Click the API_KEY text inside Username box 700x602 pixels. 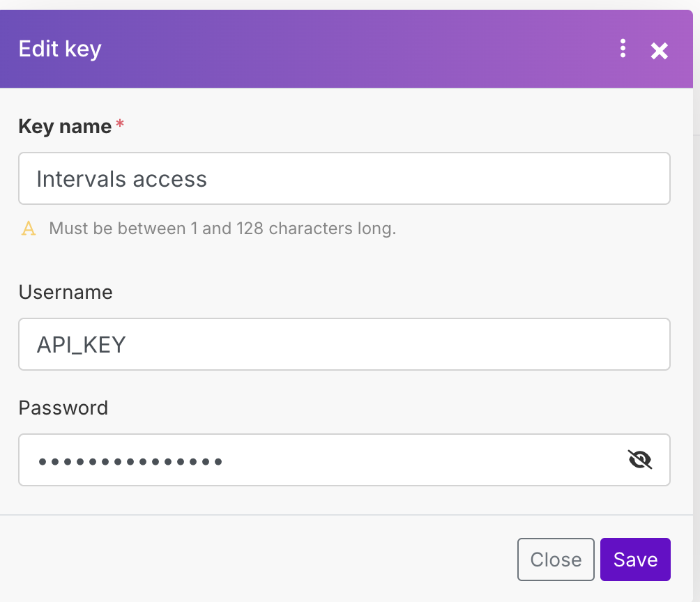point(82,345)
